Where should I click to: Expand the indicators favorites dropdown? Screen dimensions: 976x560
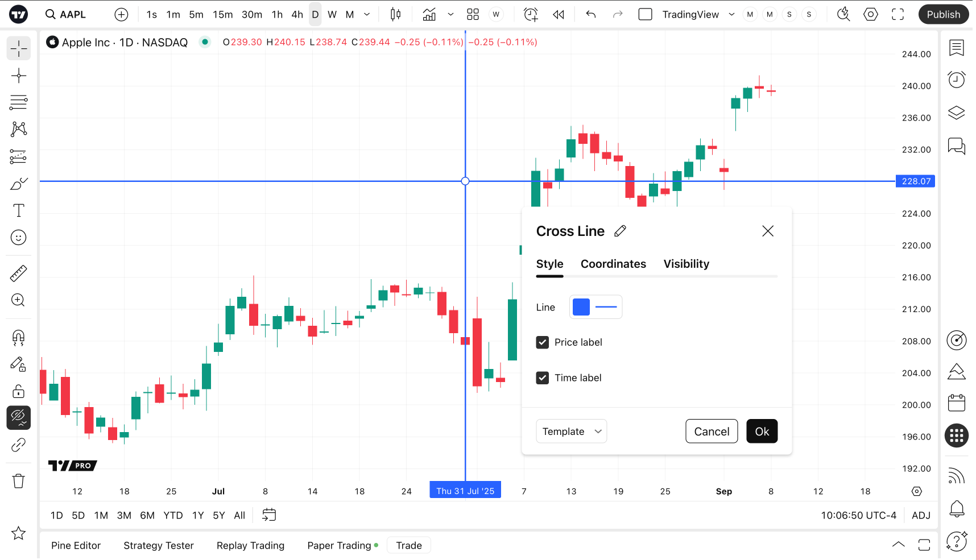tap(451, 15)
